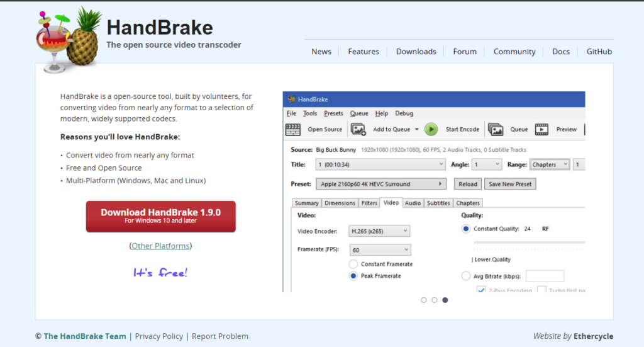Switch to the Chapters tab

[x=468, y=203]
